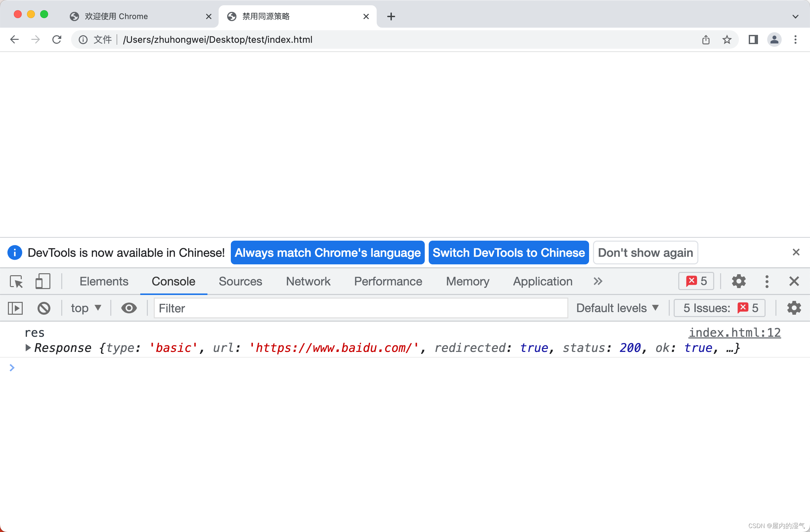Click the live expression eye icon
Screen dimensions: 810x532
pyautogui.click(x=129, y=308)
